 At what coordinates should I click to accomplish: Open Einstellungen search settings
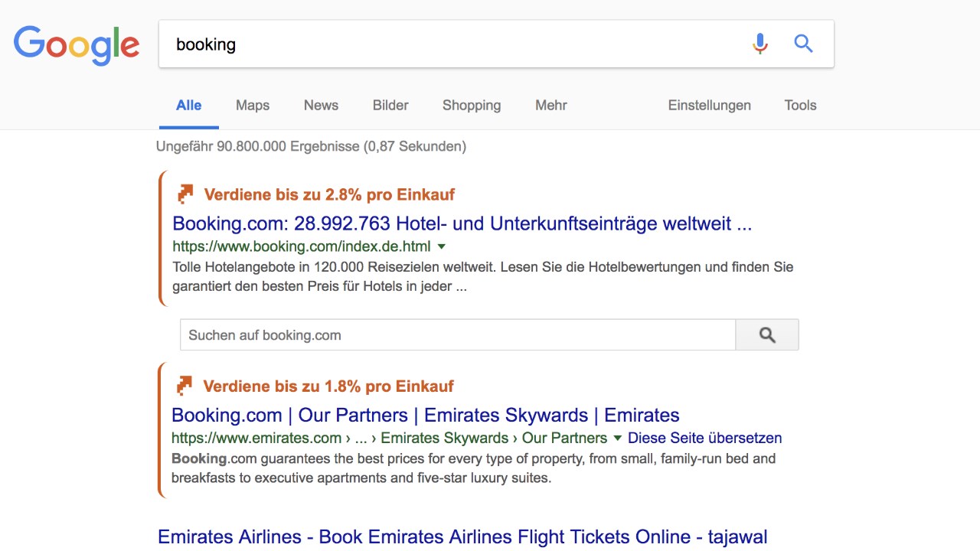coord(709,106)
